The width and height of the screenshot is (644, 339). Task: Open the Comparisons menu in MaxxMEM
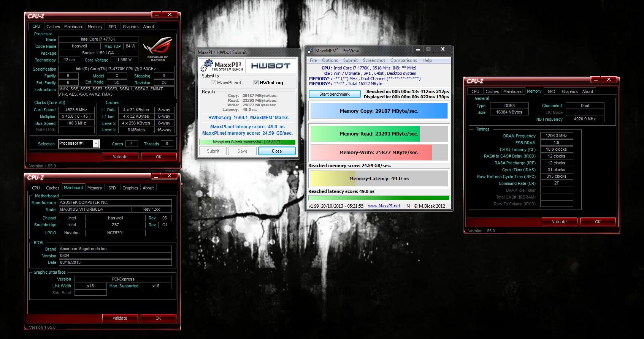403,60
